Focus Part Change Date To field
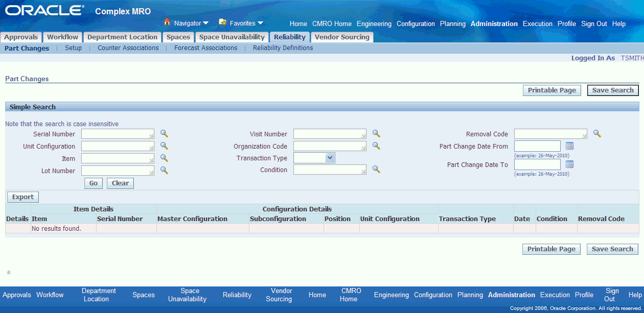The image size is (644, 313). 537,164
